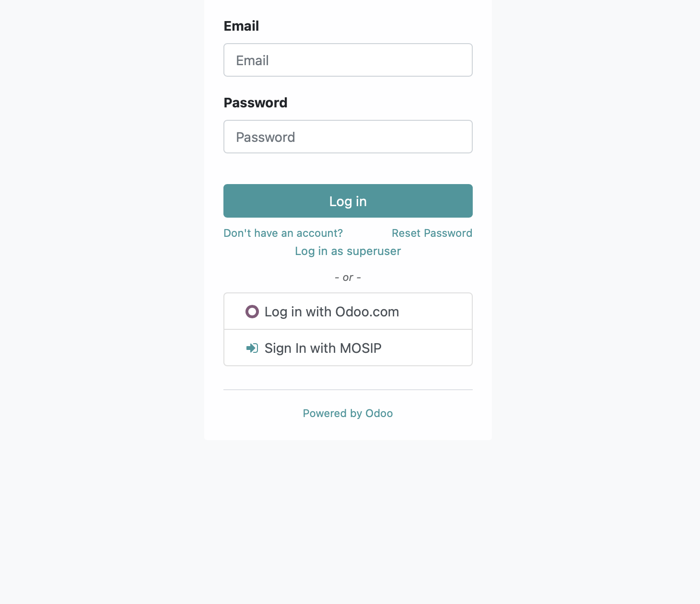700x604 pixels.
Task: Open the Powered by Odoo link
Action: [348, 413]
